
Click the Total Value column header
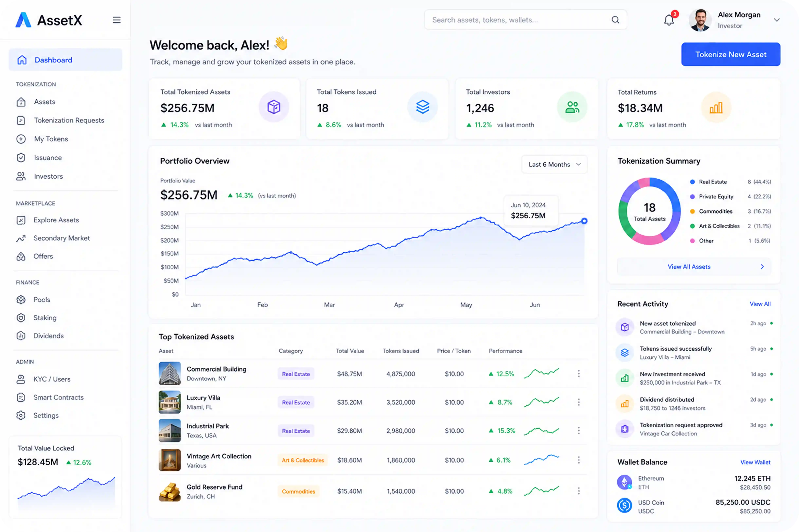point(349,351)
